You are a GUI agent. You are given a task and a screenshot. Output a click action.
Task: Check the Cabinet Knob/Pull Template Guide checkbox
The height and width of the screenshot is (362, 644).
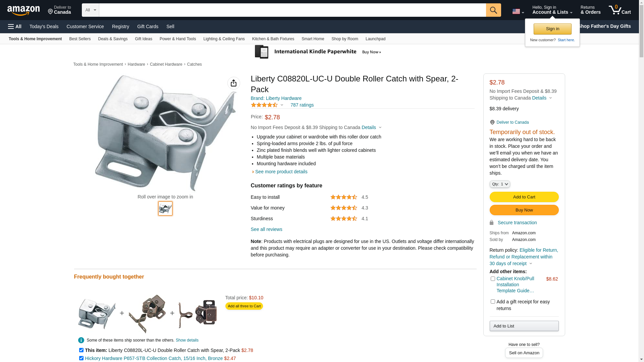click(493, 279)
